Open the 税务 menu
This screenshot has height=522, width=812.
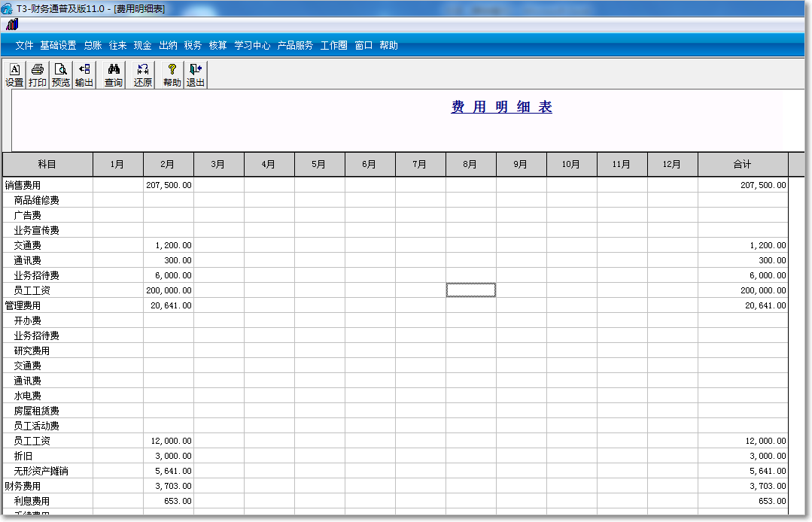193,45
